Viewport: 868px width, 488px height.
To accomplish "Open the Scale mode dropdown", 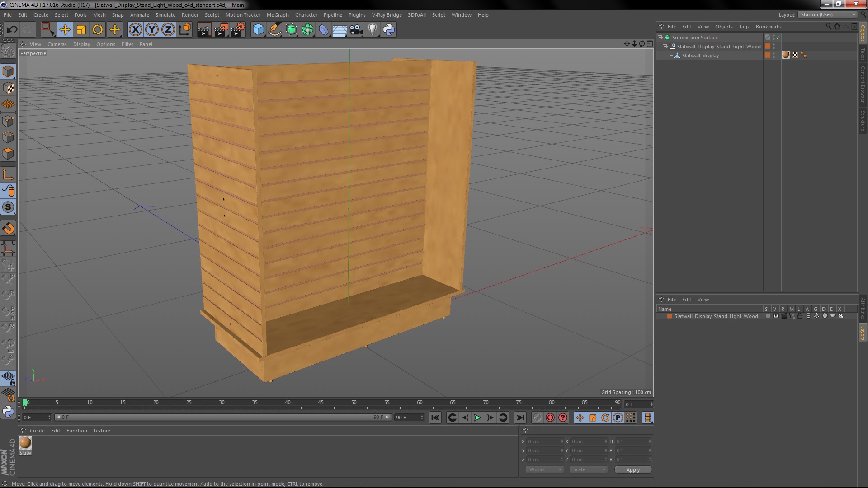I will [588, 469].
